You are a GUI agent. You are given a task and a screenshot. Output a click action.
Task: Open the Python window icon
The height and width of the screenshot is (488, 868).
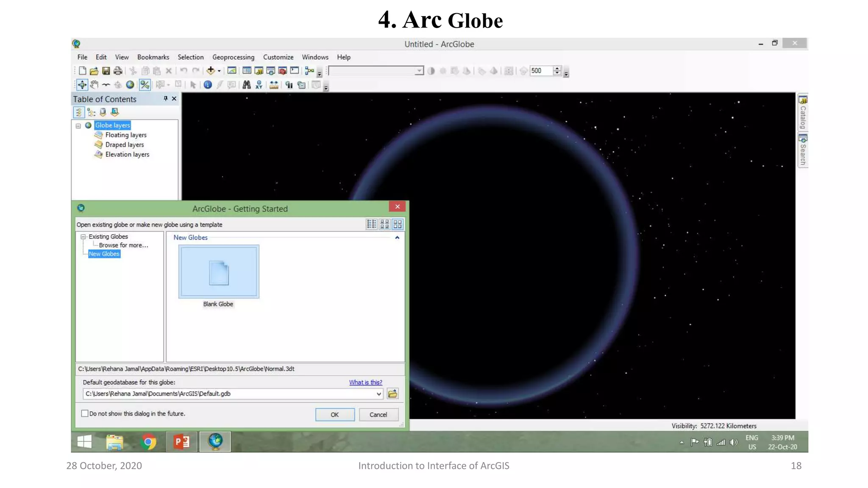point(294,71)
